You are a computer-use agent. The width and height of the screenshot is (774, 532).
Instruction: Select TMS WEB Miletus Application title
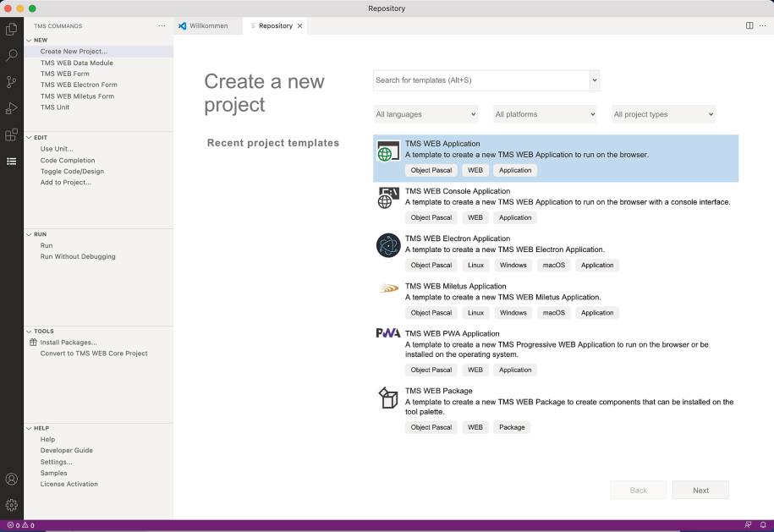(x=456, y=286)
